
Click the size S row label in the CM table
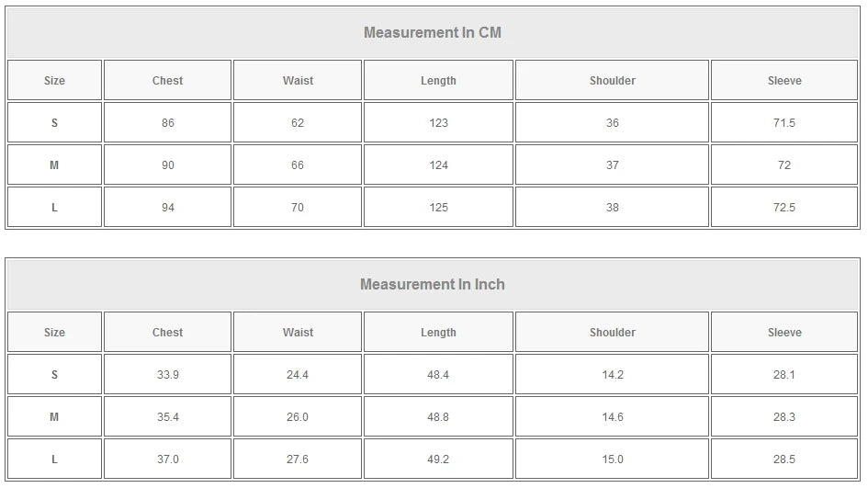tap(54, 123)
